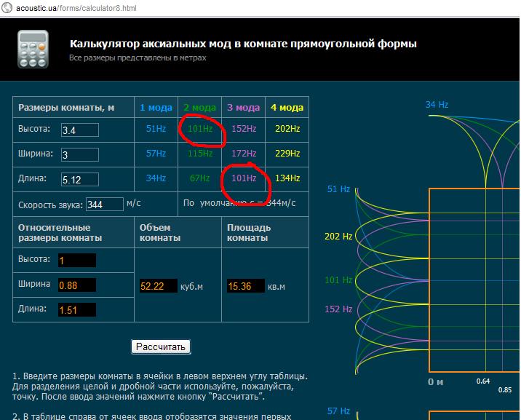Click the 34 Hz label above the diagram
The image size is (521, 420).
(437, 105)
